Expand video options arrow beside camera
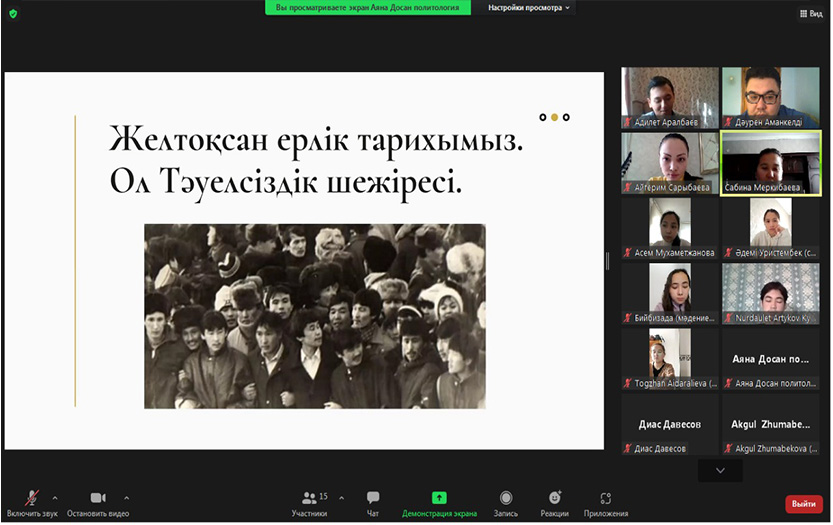Viewport: 833px width, 525px height. (x=126, y=497)
